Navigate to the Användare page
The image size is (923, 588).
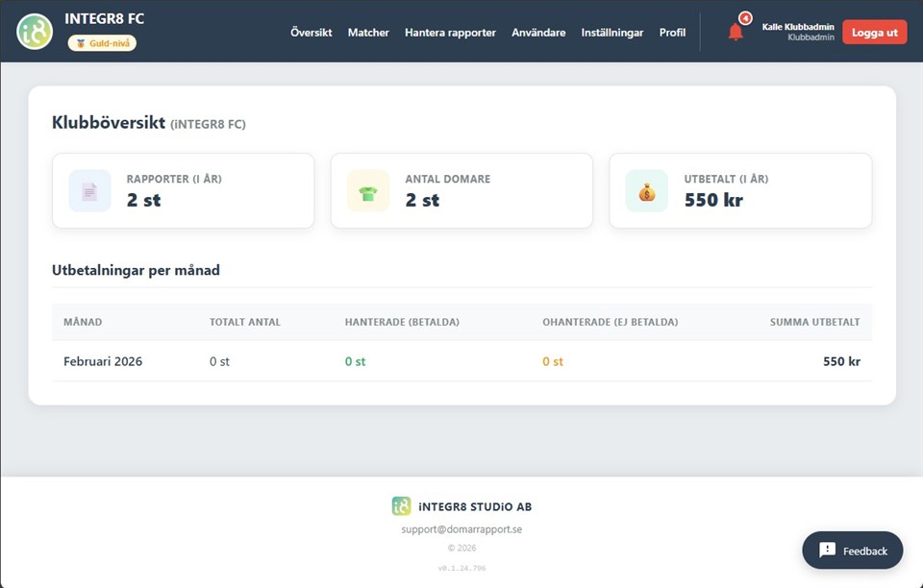(538, 33)
